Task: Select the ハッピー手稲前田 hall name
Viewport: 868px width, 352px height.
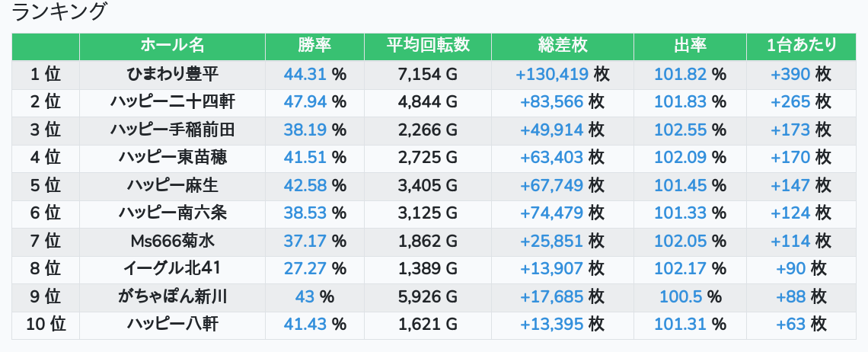Action: point(173,130)
